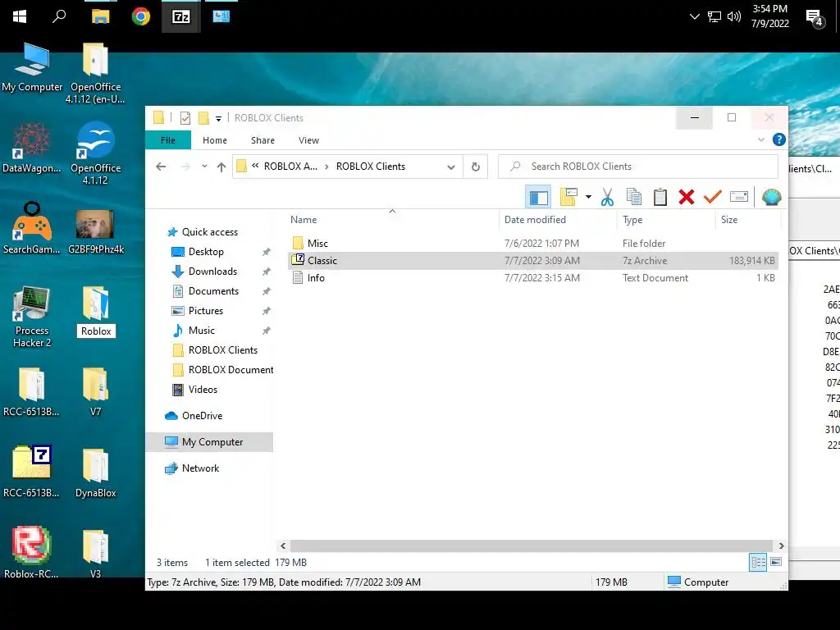Viewport: 840px width, 630px height.
Task: Click the orange checkmark properties icon
Action: click(713, 197)
